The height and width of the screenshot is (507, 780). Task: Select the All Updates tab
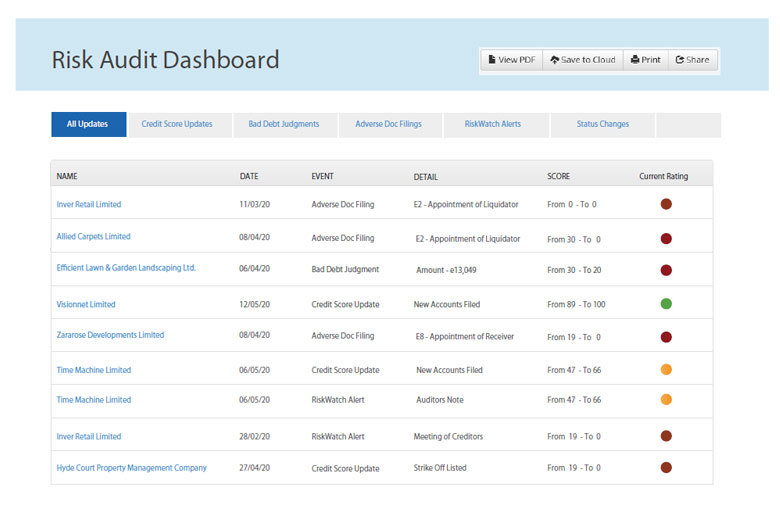(x=89, y=124)
